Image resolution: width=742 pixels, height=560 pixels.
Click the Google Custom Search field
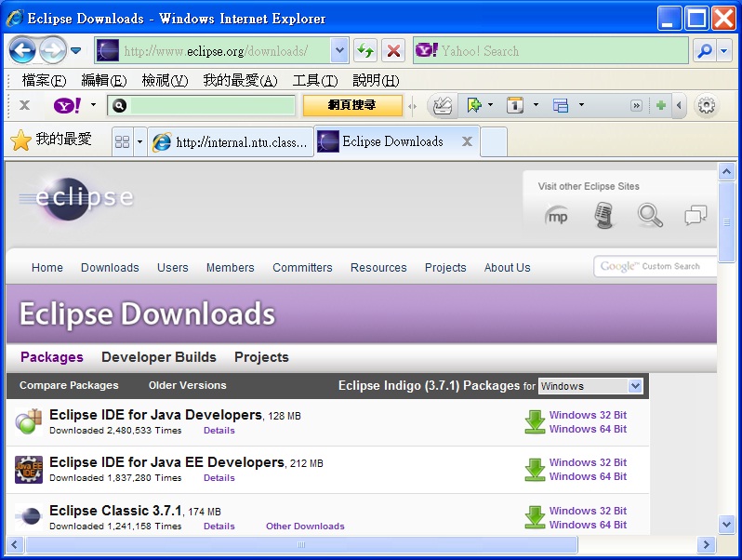point(655,266)
